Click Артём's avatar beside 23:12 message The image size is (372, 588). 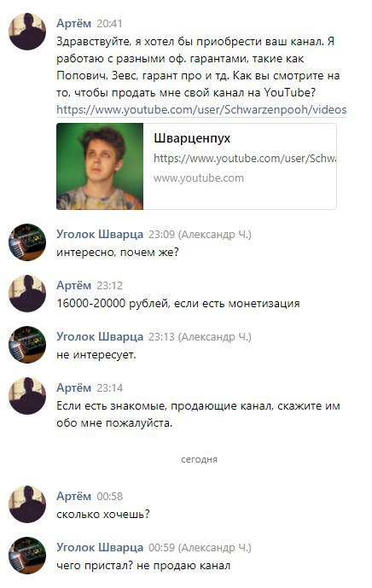[x=27, y=294]
